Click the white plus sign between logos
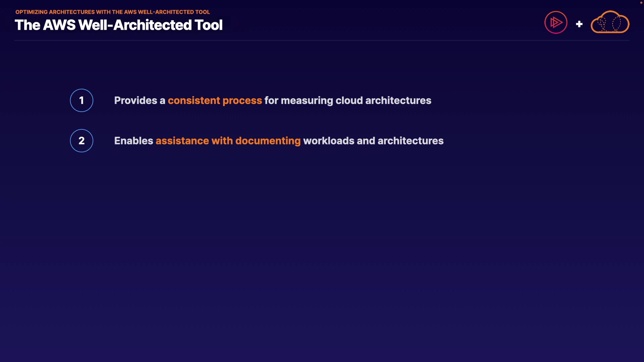 [x=579, y=24]
